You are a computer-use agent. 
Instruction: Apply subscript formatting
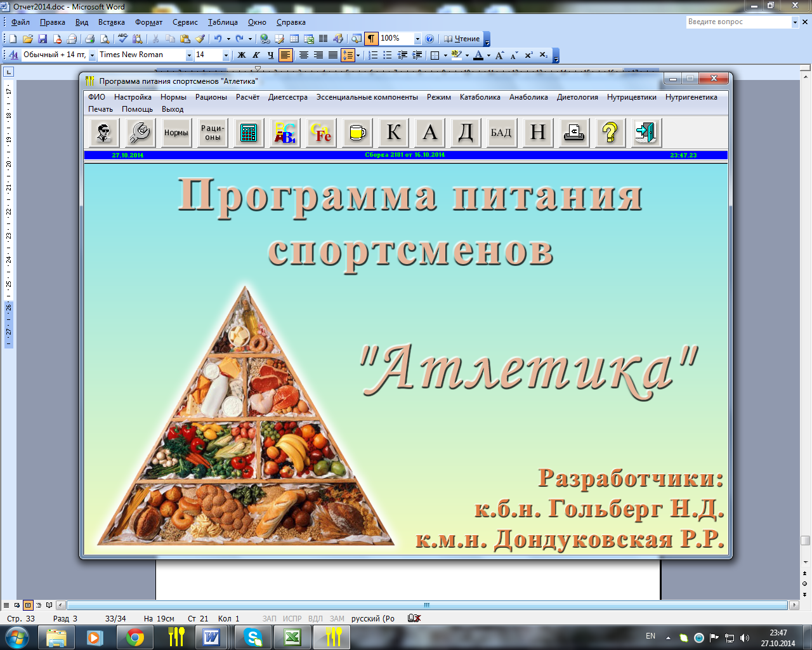(x=544, y=55)
